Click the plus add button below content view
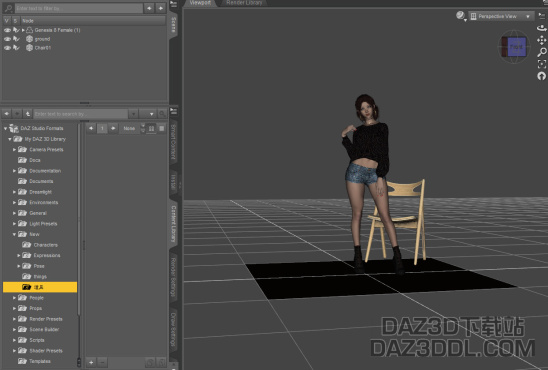 (91, 362)
